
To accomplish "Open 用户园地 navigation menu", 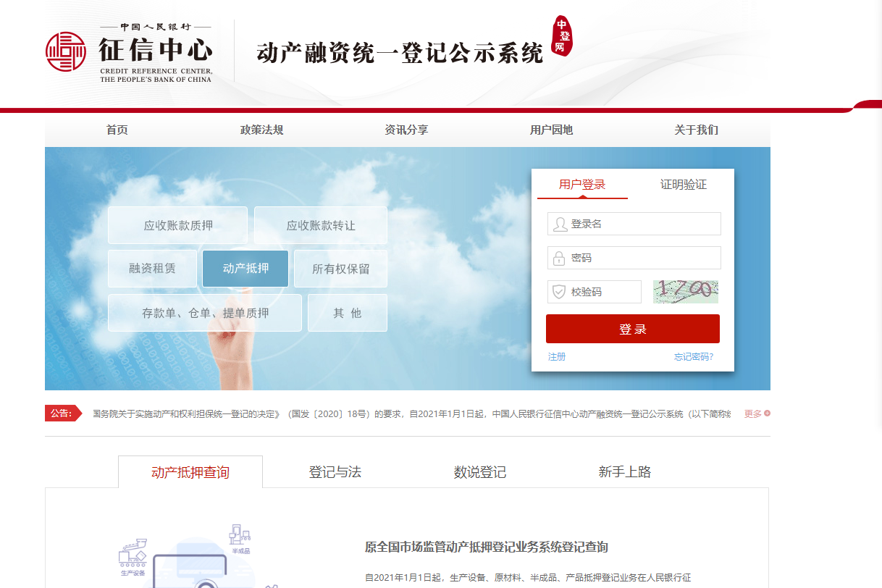I will [551, 130].
